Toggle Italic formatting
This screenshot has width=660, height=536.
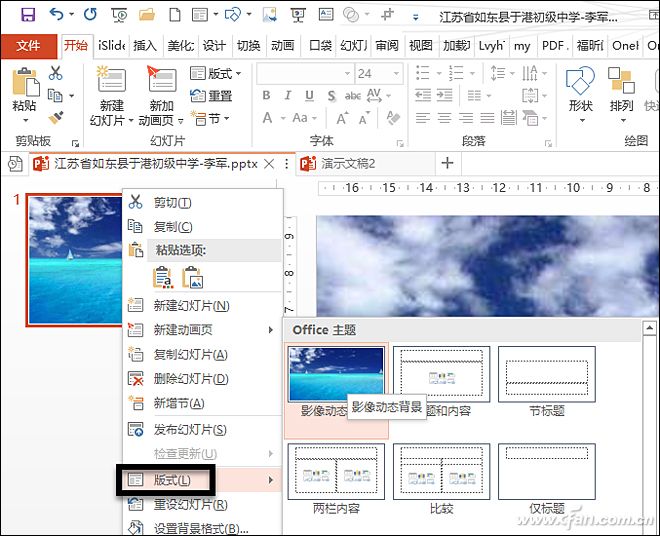(287, 96)
